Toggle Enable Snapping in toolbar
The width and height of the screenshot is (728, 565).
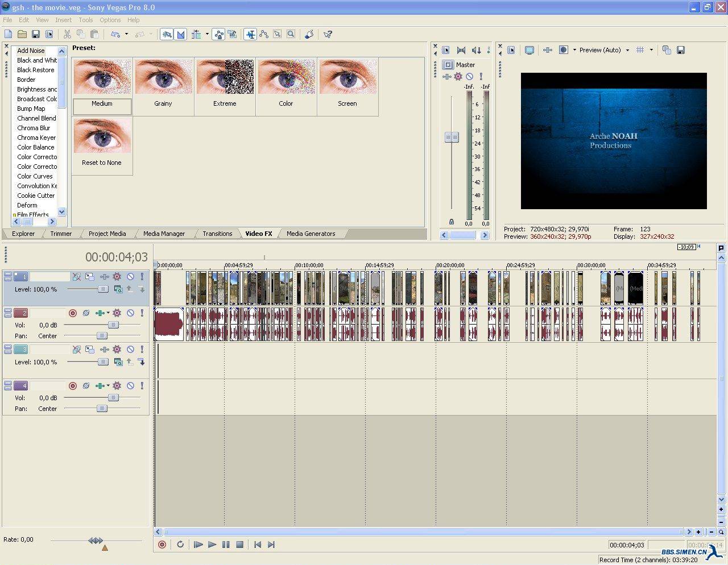pyautogui.click(x=167, y=34)
